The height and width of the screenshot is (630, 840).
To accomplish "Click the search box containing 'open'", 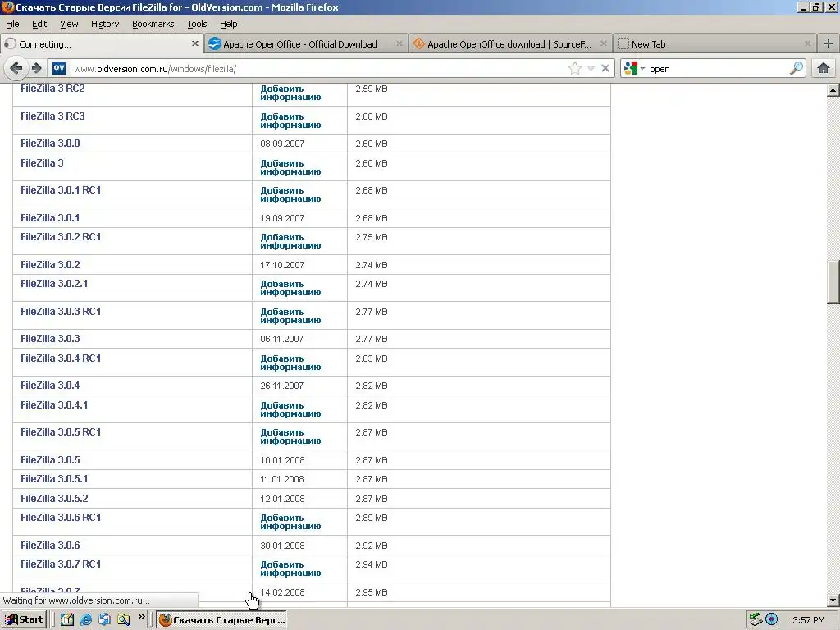I will tap(718, 69).
